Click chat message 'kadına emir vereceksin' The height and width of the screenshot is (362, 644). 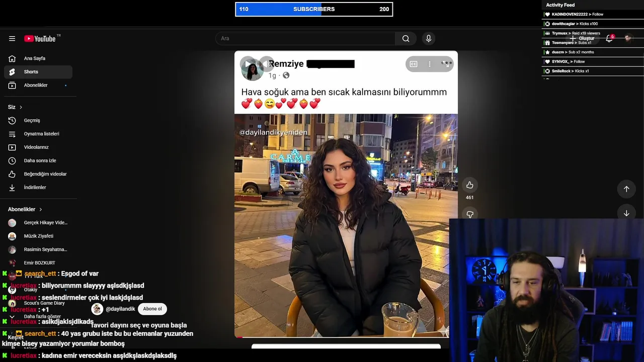(109, 355)
